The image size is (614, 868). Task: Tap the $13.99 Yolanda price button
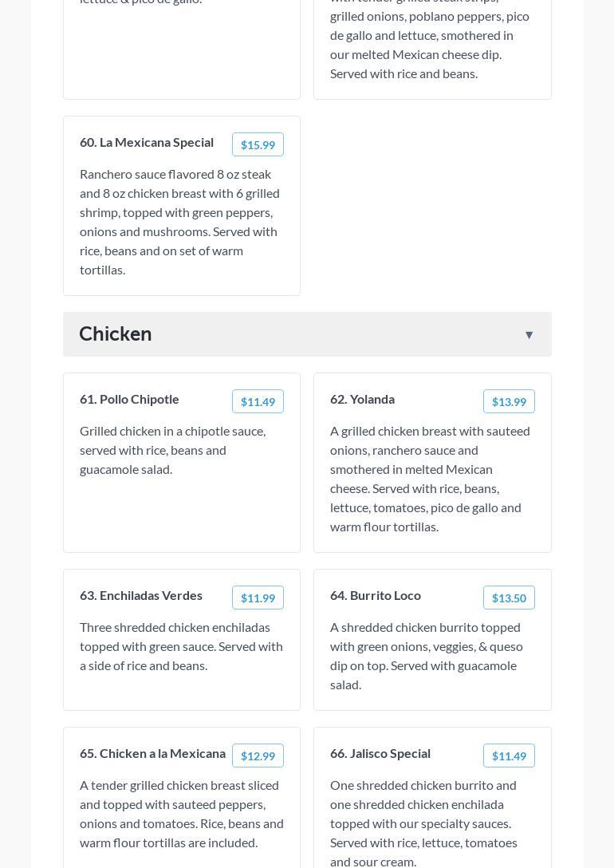pyautogui.click(x=509, y=401)
